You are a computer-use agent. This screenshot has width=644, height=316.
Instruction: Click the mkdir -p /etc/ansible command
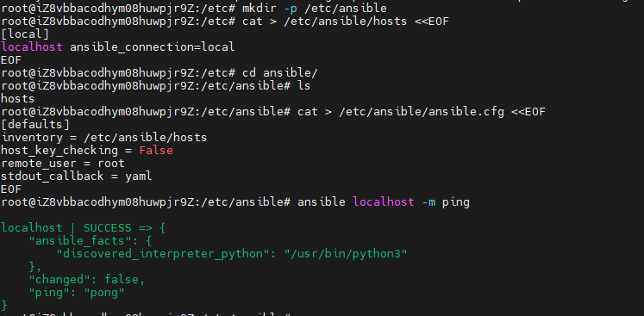(315, 8)
